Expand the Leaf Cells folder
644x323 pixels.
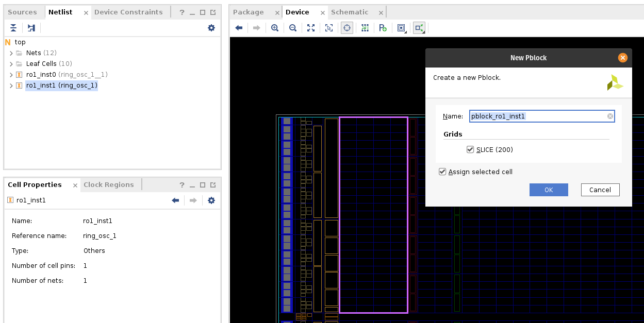[x=11, y=64]
